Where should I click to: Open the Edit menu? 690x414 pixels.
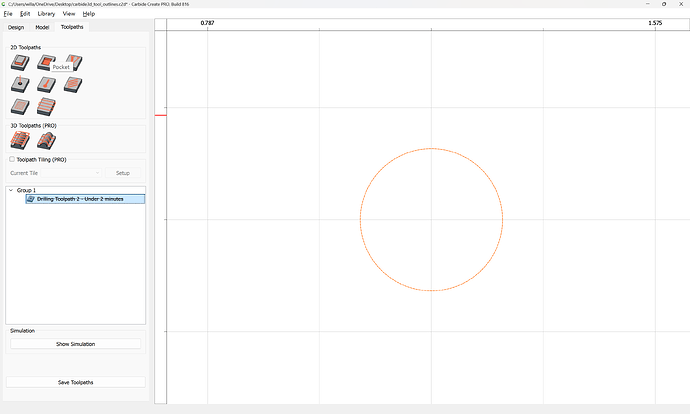25,14
